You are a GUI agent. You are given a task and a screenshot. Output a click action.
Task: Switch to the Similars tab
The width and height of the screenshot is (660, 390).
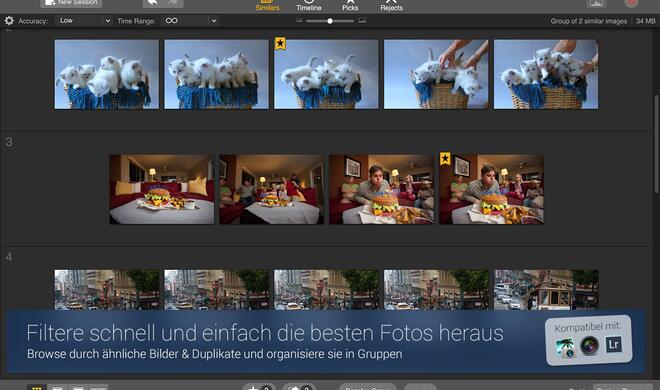267,5
